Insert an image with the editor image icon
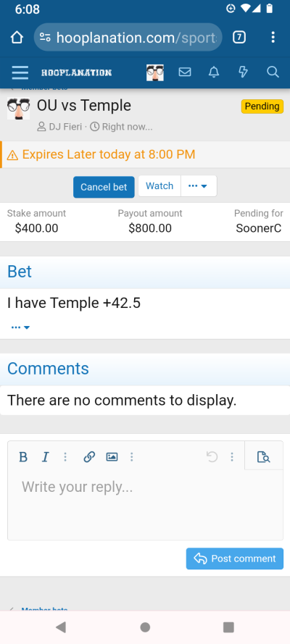The width and height of the screenshot is (290, 644). 112,456
